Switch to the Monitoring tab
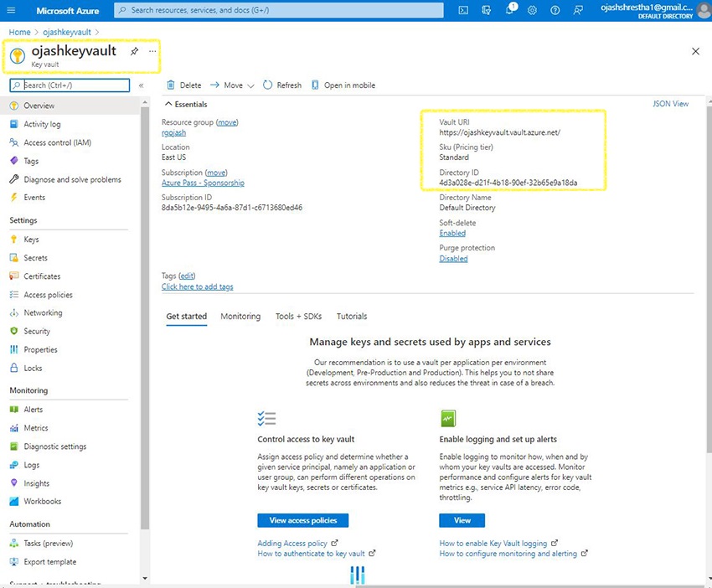This screenshot has height=588, width=712. point(240,317)
